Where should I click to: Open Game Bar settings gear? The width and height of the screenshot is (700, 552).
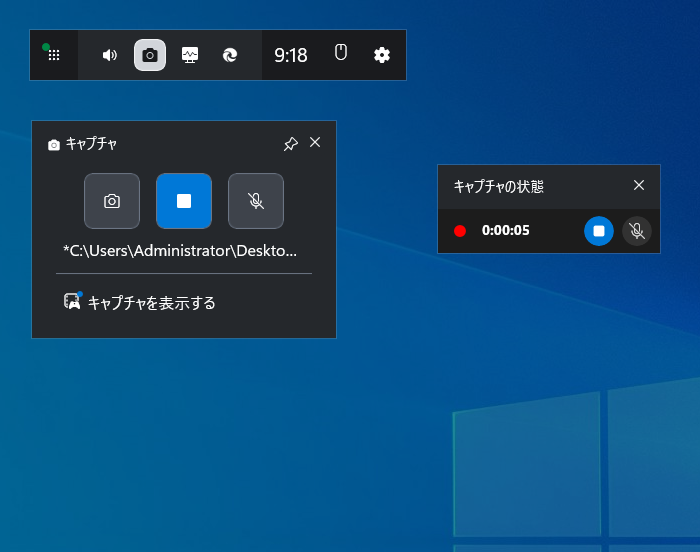coord(382,55)
